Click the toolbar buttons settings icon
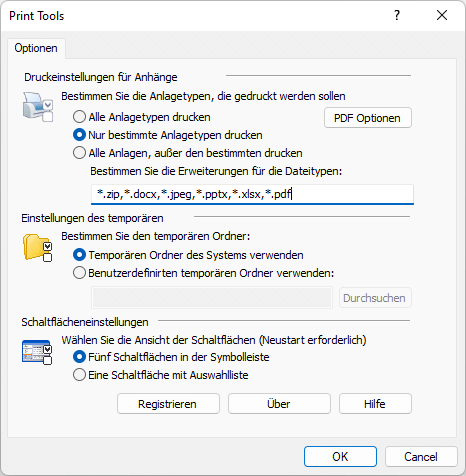The height and width of the screenshot is (476, 466). pyautogui.click(x=37, y=352)
